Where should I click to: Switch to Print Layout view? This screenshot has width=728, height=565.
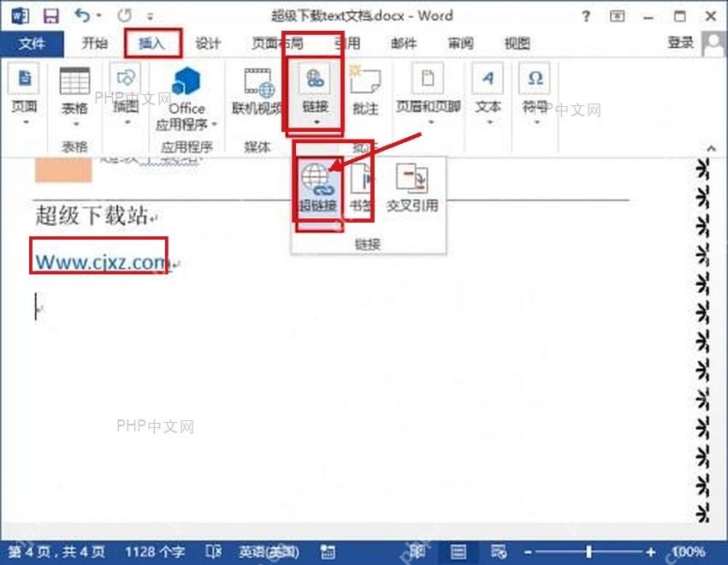(x=458, y=552)
